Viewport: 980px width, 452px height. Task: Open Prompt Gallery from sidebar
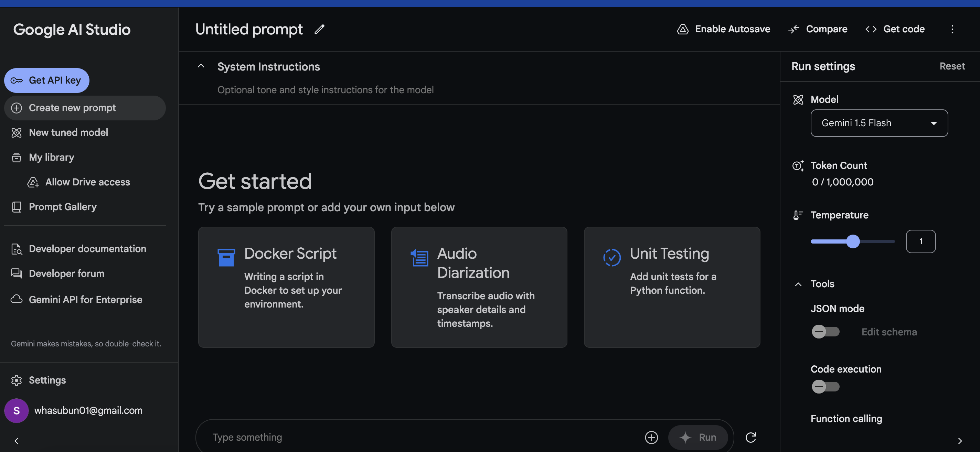pos(62,207)
